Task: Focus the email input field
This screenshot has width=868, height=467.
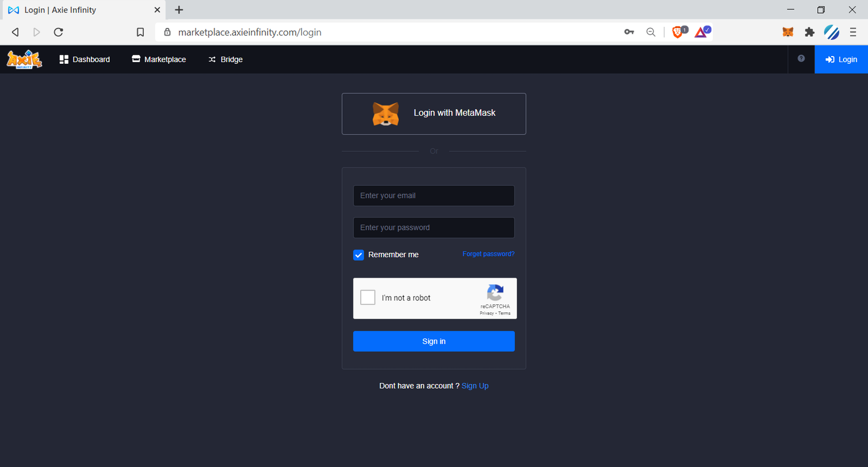Action: [x=434, y=195]
